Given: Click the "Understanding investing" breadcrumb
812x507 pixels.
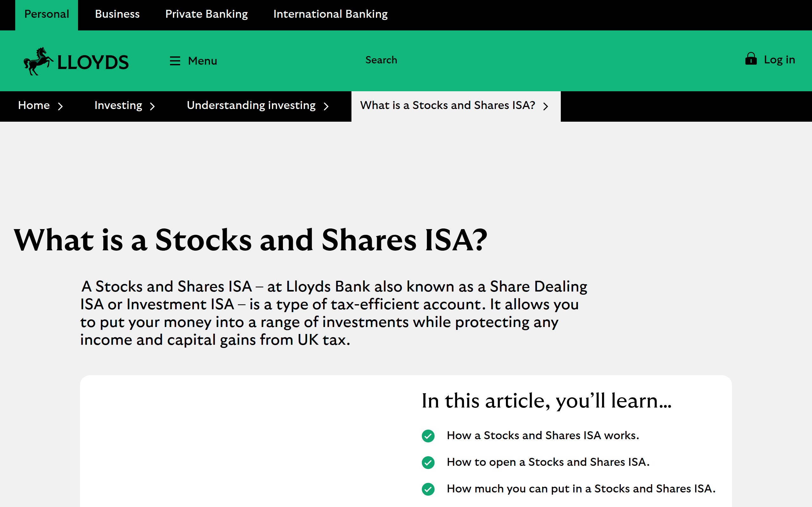Looking at the screenshot, I should click(251, 105).
